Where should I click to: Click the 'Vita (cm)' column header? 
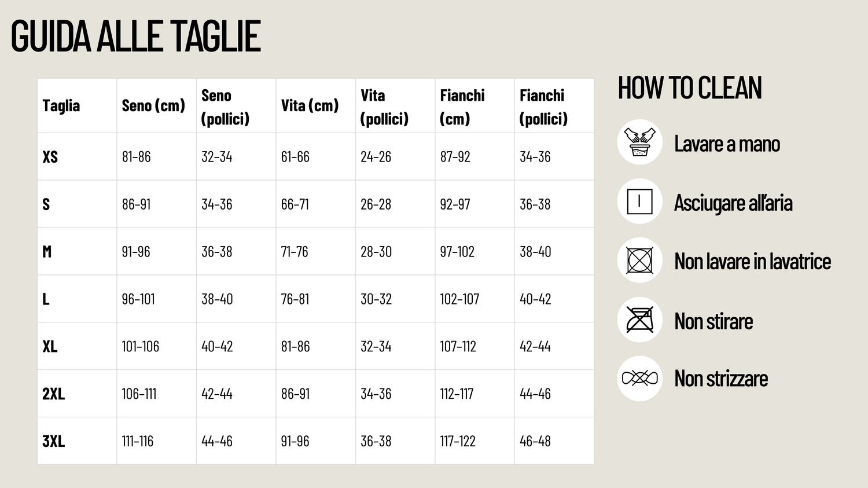coord(310,106)
